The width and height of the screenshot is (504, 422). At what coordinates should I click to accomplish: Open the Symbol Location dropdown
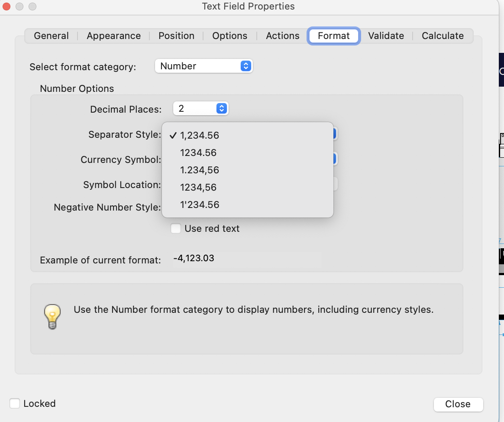[336, 184]
